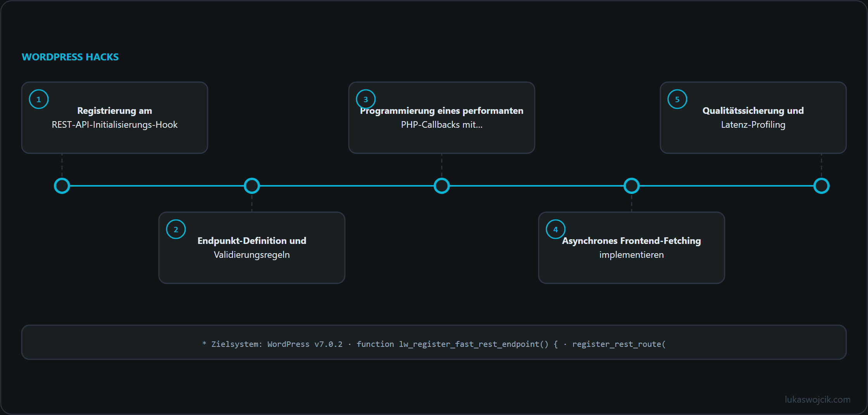Click the step 4 number badge

[556, 229]
